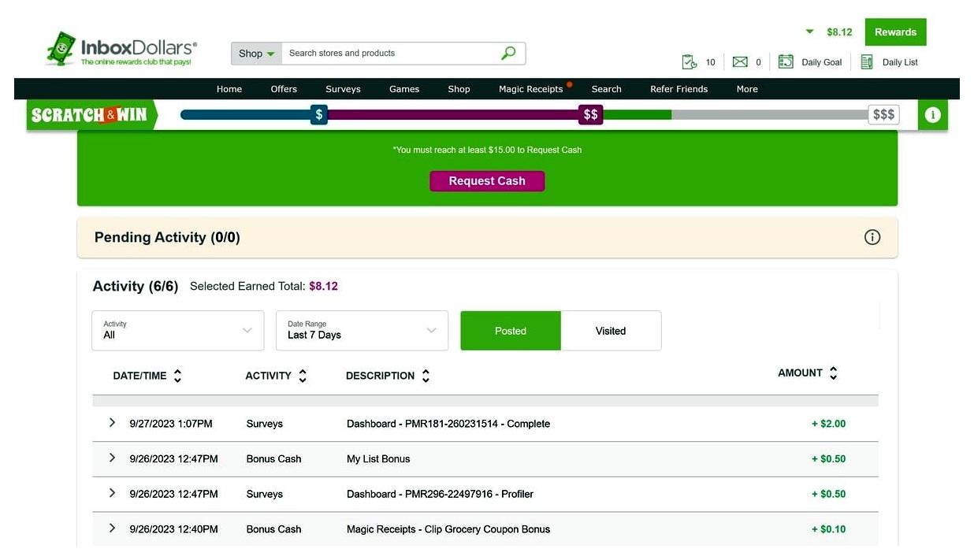Image resolution: width=974 pixels, height=560 pixels.
Task: Select the Posted toggle
Action: (x=511, y=331)
